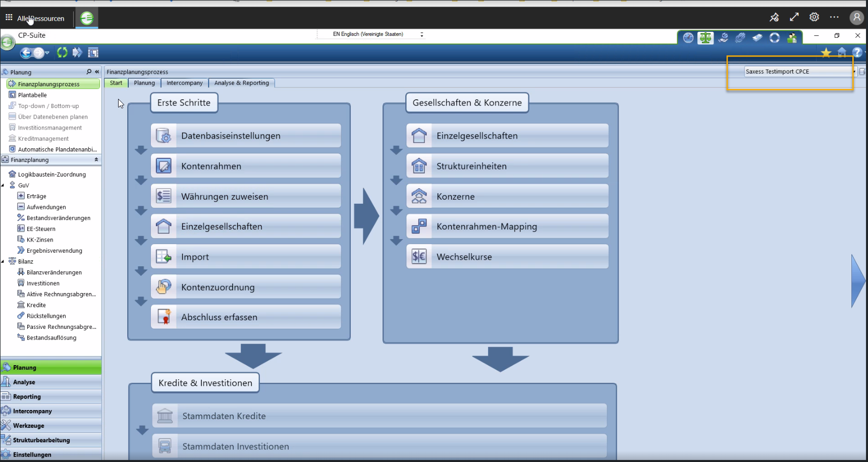Click the blue back navigation arrow
Screen dimensions: 868x462
[x=26, y=52]
